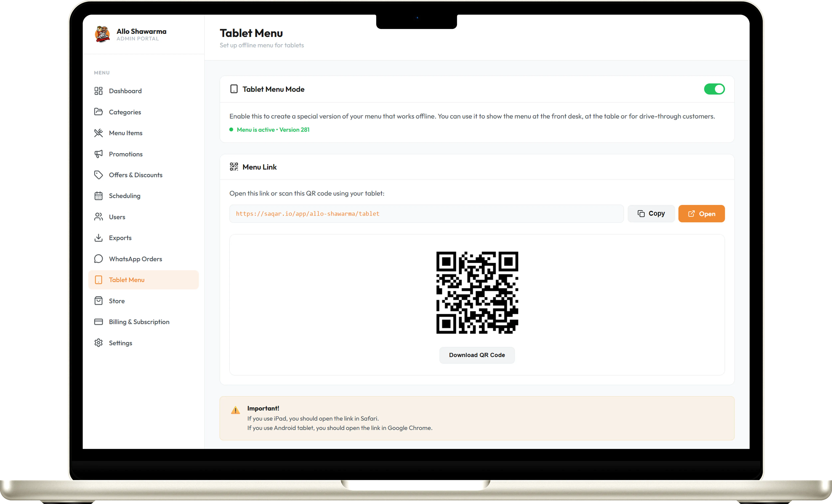832x504 pixels.
Task: Click the 'ADMIN PORTAL' label
Action: click(138, 39)
